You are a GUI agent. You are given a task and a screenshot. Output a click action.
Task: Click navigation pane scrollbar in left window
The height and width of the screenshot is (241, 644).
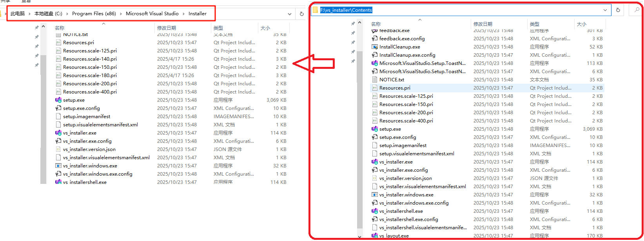click(43, 119)
